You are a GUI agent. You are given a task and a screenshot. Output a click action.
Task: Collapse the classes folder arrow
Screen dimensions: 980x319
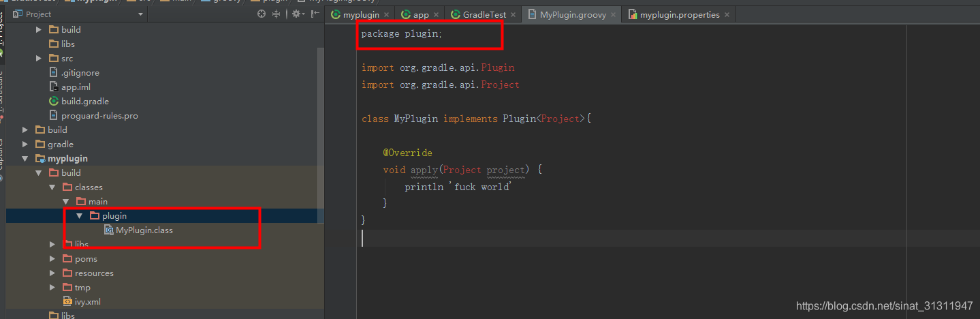coord(52,187)
